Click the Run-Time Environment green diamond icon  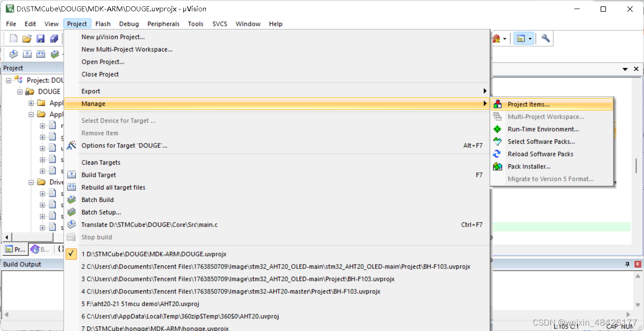point(498,129)
